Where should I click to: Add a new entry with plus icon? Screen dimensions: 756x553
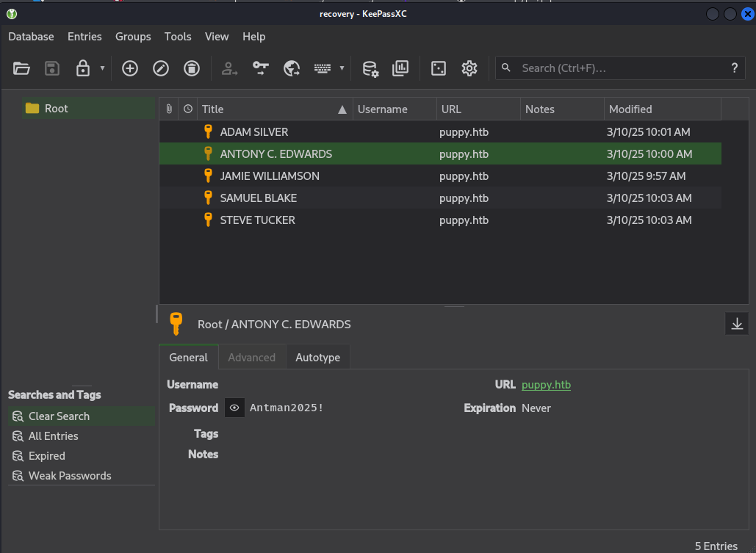click(130, 68)
